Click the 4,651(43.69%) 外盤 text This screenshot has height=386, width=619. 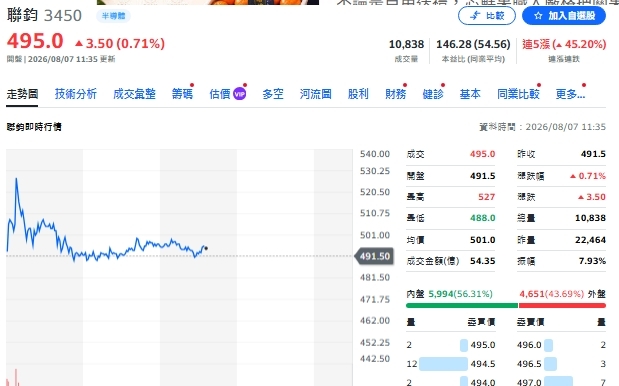pyautogui.click(x=562, y=294)
